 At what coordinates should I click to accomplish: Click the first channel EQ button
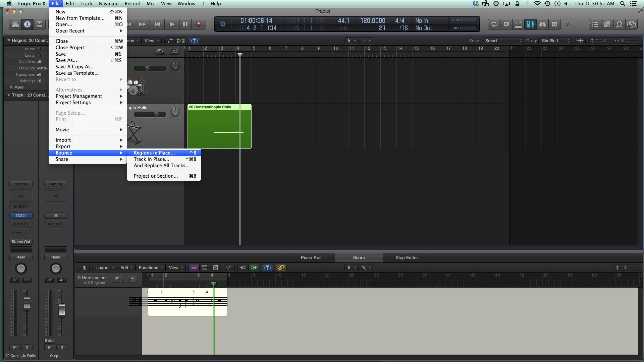click(x=21, y=197)
